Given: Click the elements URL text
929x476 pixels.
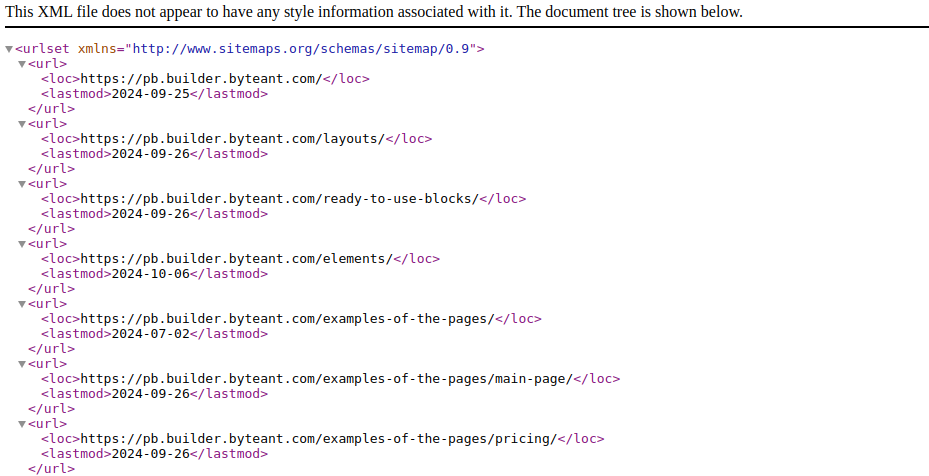Looking at the screenshot, I should tap(236, 259).
